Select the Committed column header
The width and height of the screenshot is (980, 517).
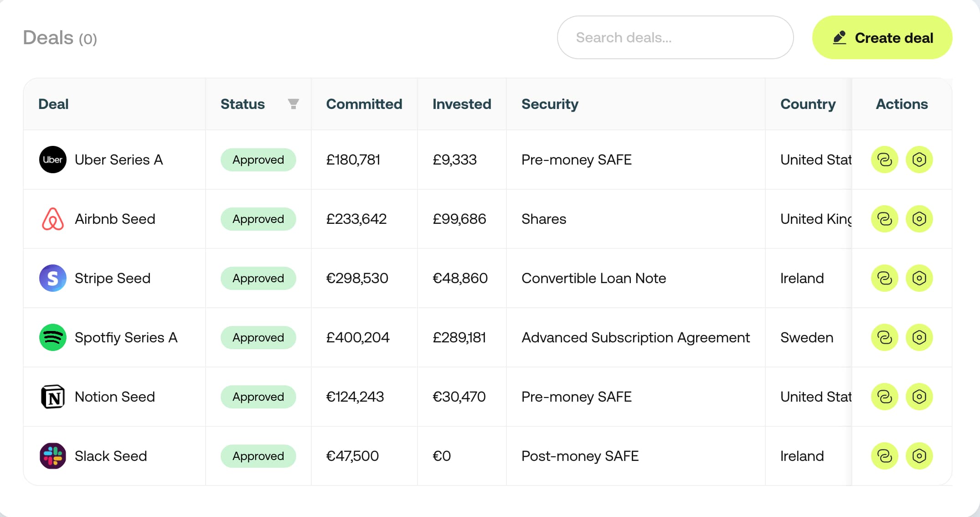click(364, 104)
